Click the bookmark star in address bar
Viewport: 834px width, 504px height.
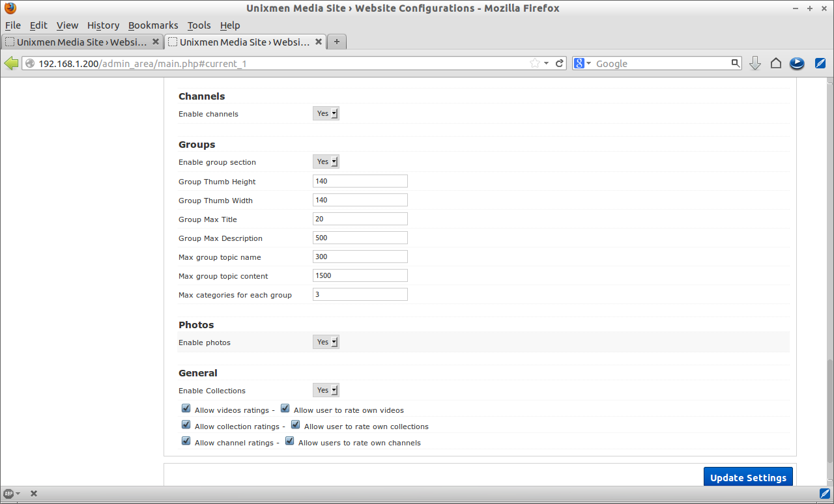pos(535,63)
